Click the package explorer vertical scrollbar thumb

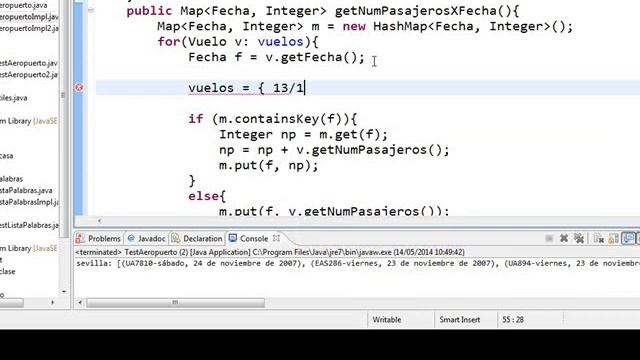click(x=63, y=118)
